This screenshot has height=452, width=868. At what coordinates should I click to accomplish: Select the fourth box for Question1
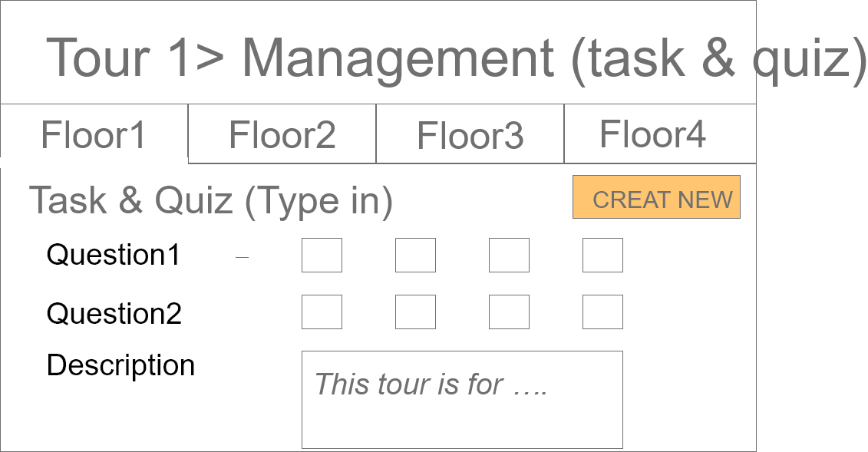point(602,256)
